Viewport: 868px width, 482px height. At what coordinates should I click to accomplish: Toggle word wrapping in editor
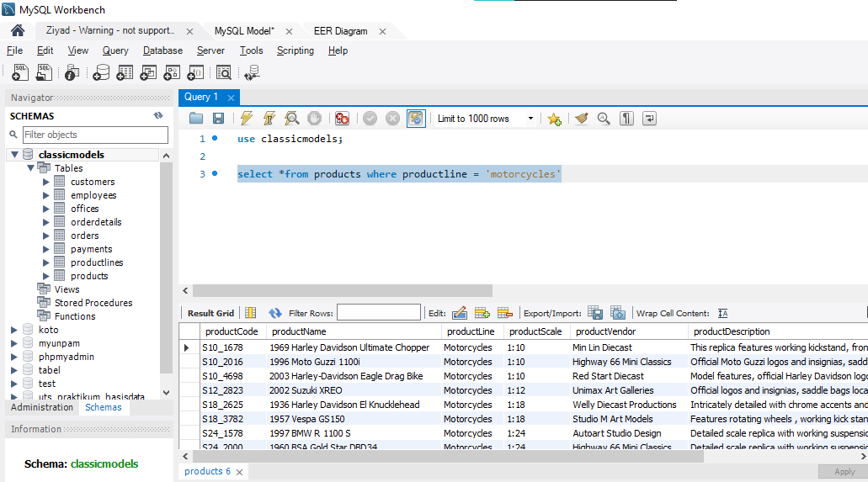pos(649,118)
